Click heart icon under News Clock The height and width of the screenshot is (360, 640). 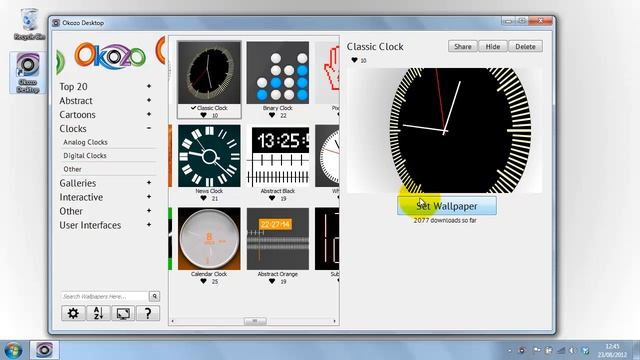click(x=203, y=198)
